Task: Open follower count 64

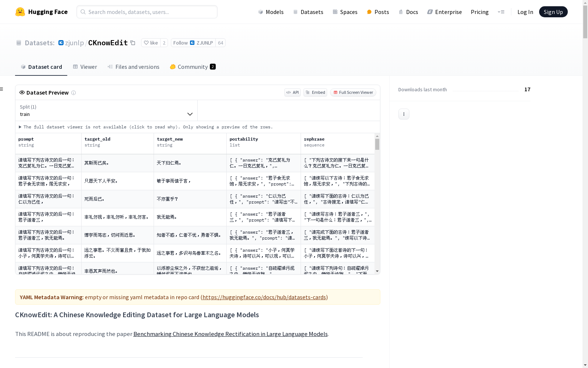Action: point(220,43)
